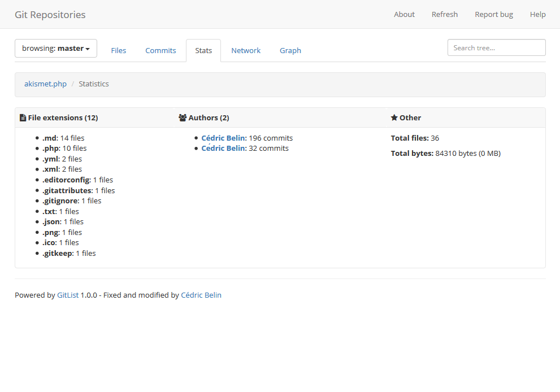The width and height of the screenshot is (560, 392).
Task: Switch to the Commits tab
Action: point(160,50)
